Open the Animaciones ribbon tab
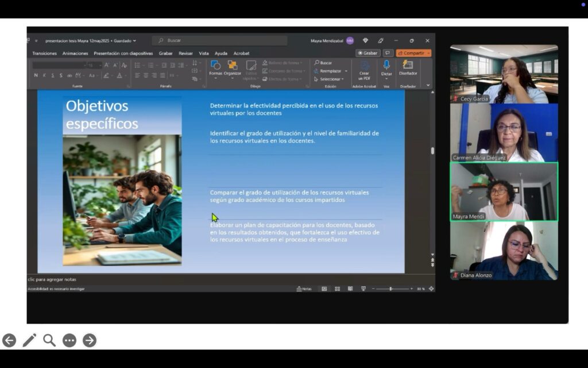The image size is (588, 368). coord(75,53)
